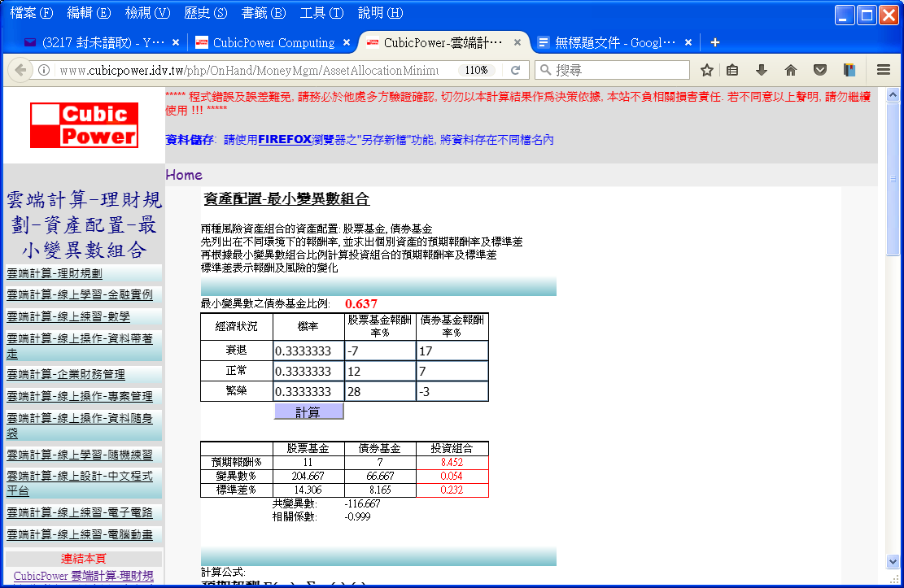The height and width of the screenshot is (588, 904).
Task: Click the Home link
Action: (x=184, y=175)
